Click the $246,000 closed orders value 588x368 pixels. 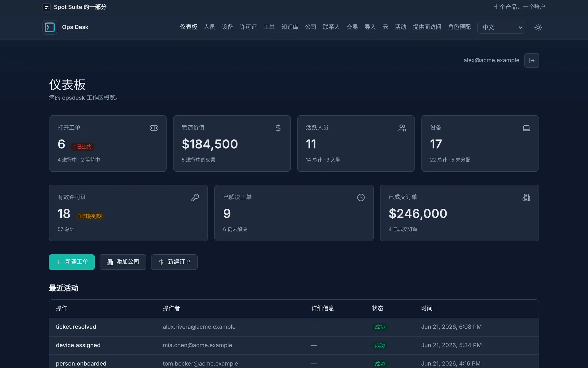tap(418, 214)
